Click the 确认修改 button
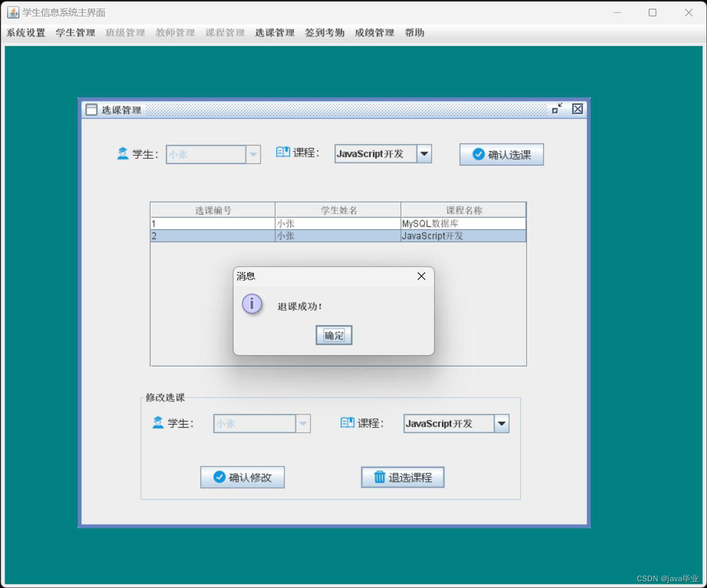Screen dimensions: 707x588 pos(242,477)
